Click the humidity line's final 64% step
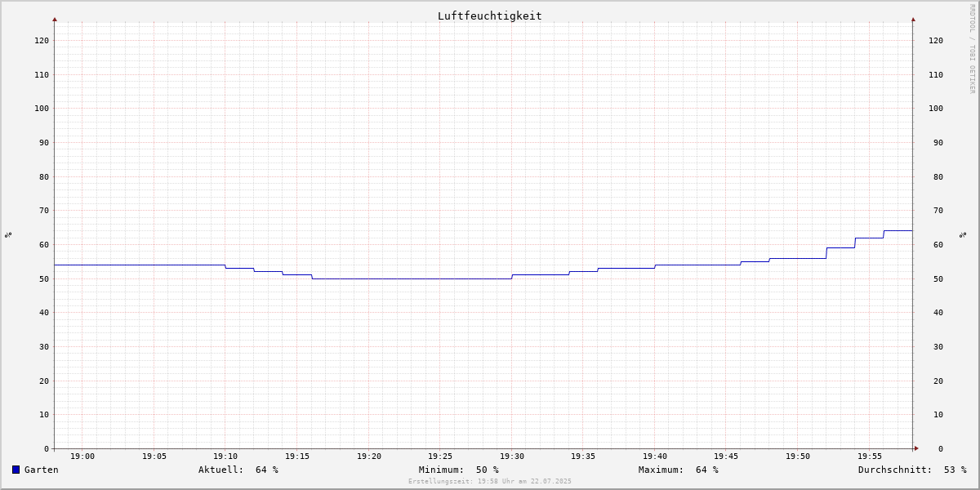The height and width of the screenshot is (490, 980). (x=898, y=230)
